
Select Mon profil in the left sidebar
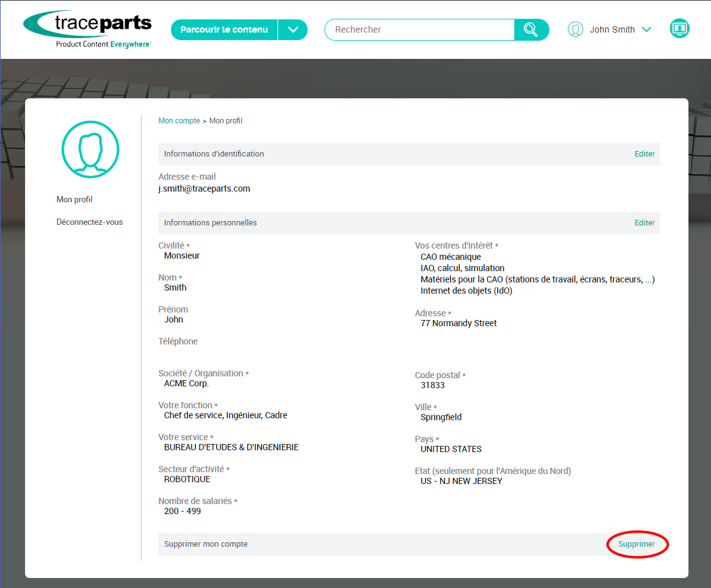pyautogui.click(x=75, y=199)
